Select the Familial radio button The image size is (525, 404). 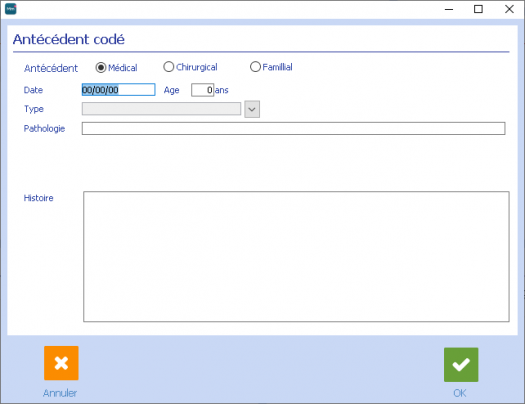tap(255, 67)
